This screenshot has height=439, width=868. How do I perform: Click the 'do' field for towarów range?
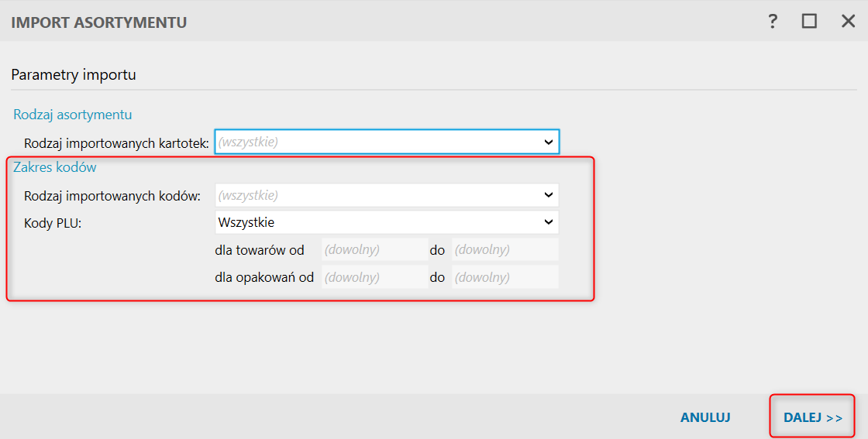(505, 250)
